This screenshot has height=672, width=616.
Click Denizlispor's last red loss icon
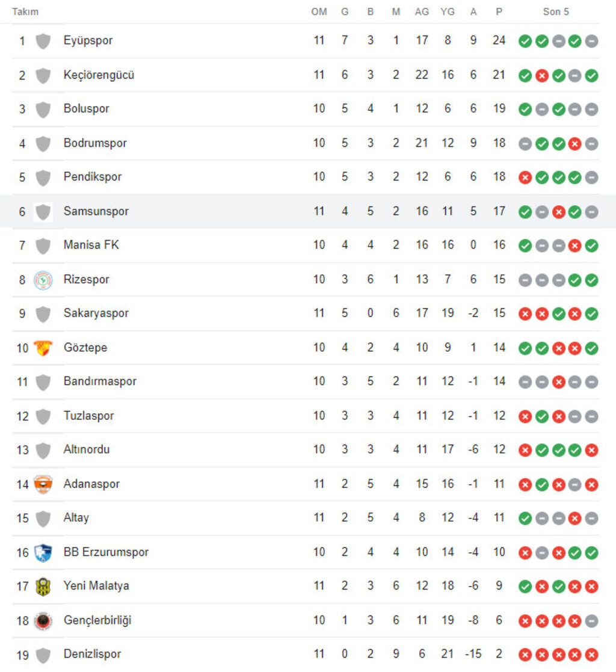591,655
